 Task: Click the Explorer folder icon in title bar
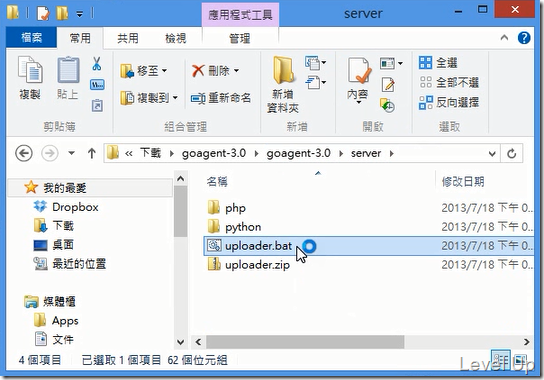(x=13, y=13)
